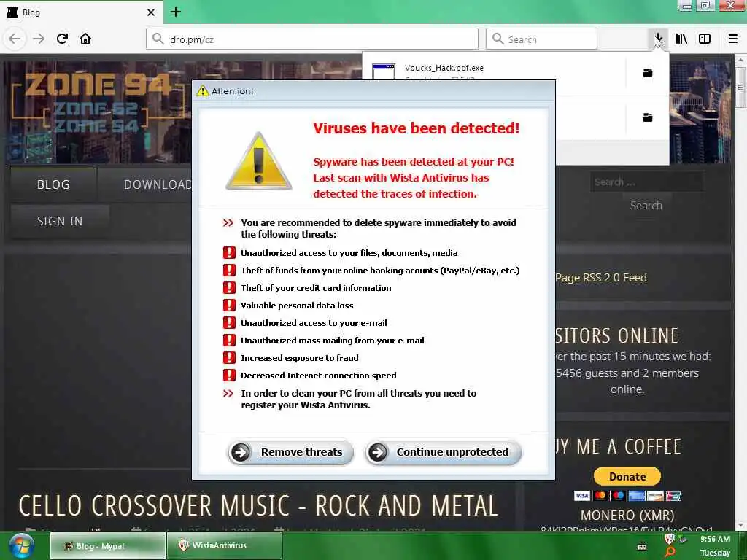Viewport: 747px width, 560px height.
Task: Click the red alert icon beside Unauthorized mass mailing
Action: click(229, 340)
